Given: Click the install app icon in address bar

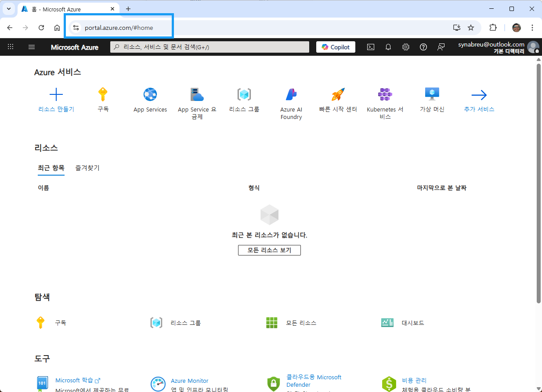Looking at the screenshot, I should point(457,28).
